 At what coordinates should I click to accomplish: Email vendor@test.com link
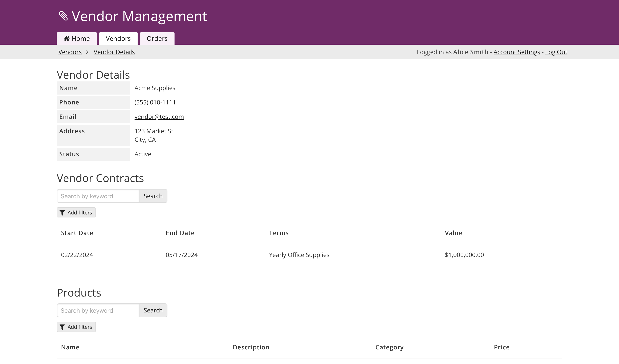[x=159, y=117]
